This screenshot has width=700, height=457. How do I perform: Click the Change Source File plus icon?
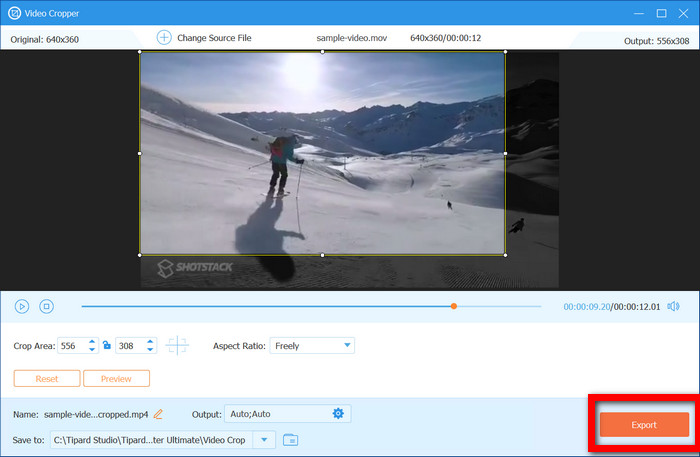pos(164,37)
